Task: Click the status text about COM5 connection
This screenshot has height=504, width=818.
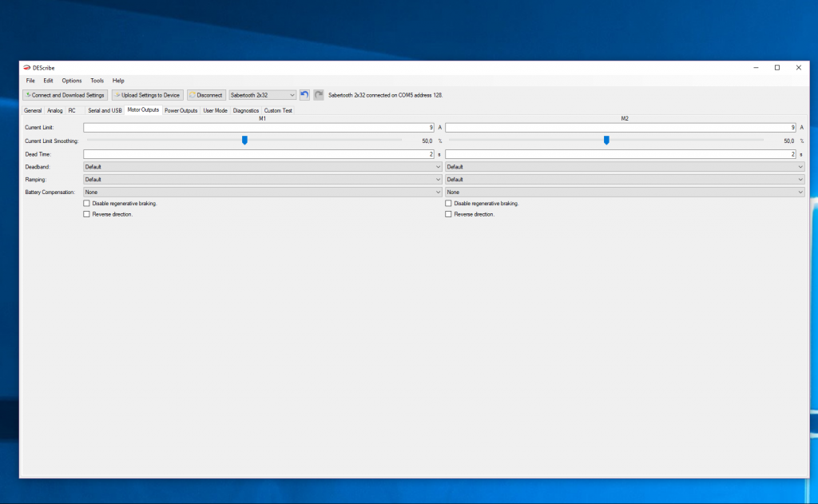Action: 386,95
